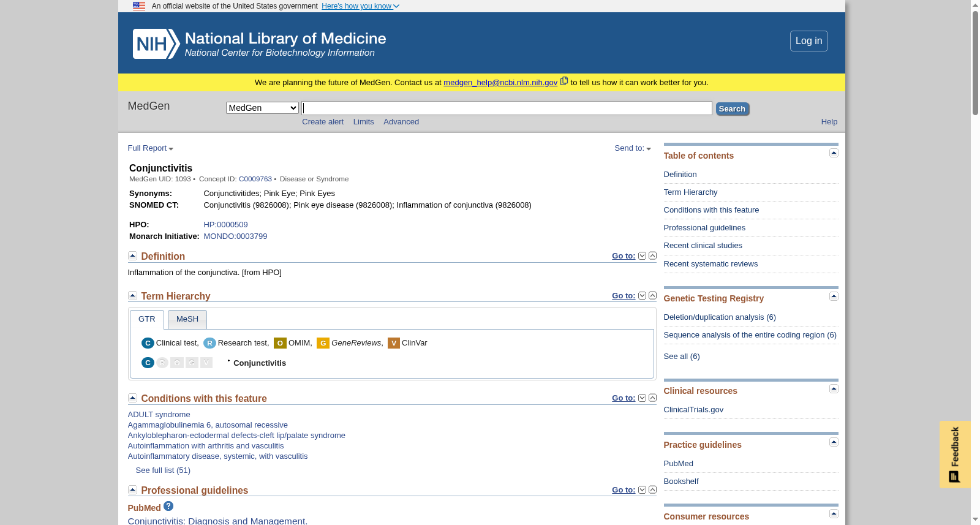This screenshot has height=525, width=980.
Task: Open HPO link HP:0000509
Action: 225,225
